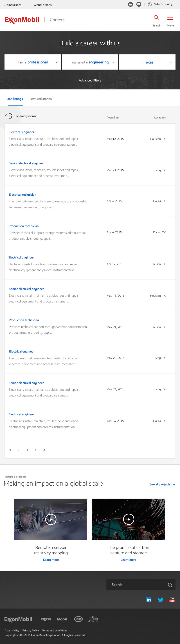Viewport: 180px width, 644px height.
Task: Expand the "interested in engineering" dropdown
Action: click(90, 62)
